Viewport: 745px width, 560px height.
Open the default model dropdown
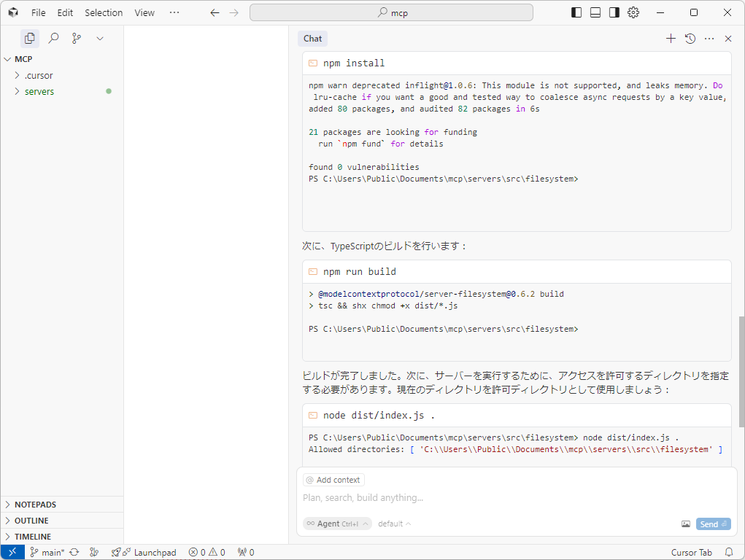[394, 524]
